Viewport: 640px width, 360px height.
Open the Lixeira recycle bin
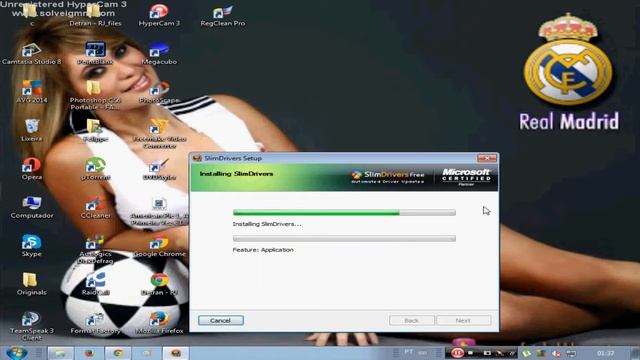pos(31,130)
